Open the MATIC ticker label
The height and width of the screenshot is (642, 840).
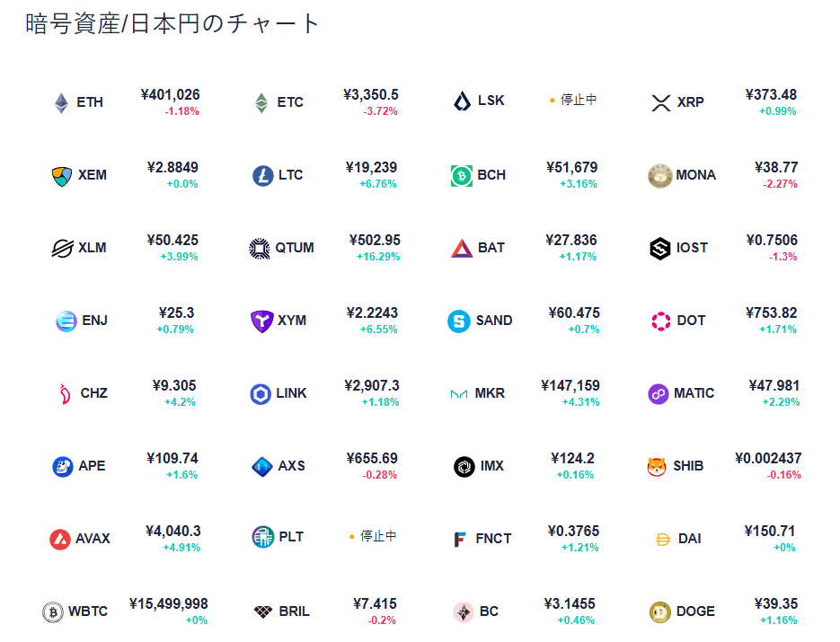(x=694, y=393)
